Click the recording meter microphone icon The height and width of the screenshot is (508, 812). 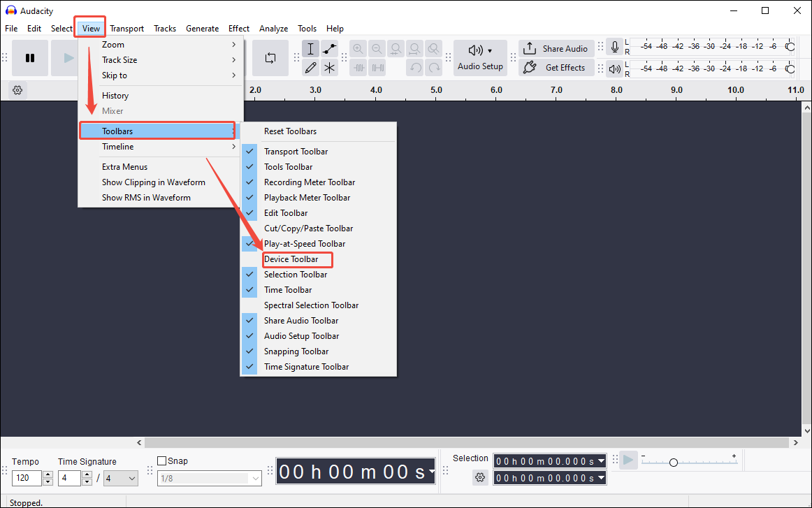(615, 47)
